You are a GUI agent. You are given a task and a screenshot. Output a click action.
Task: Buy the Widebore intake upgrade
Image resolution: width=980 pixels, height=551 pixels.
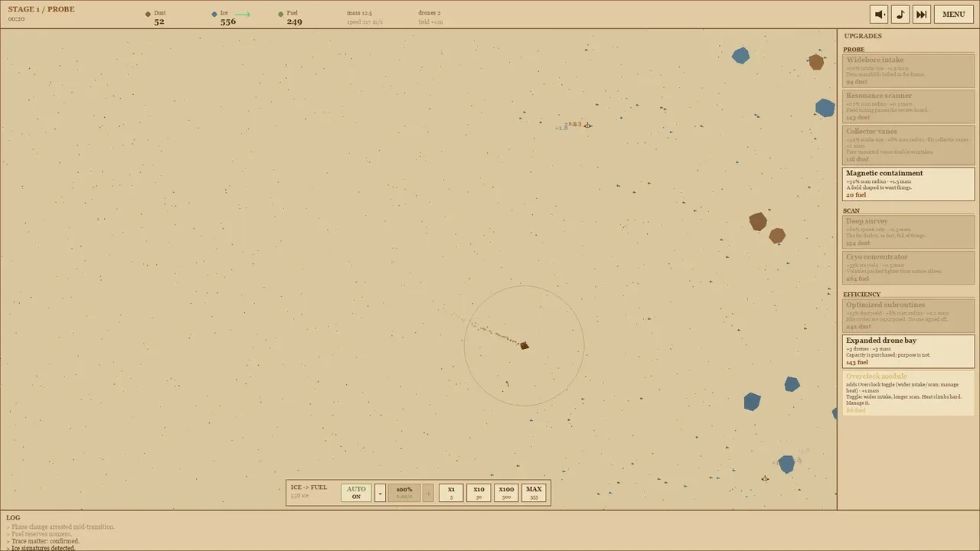pos(909,70)
